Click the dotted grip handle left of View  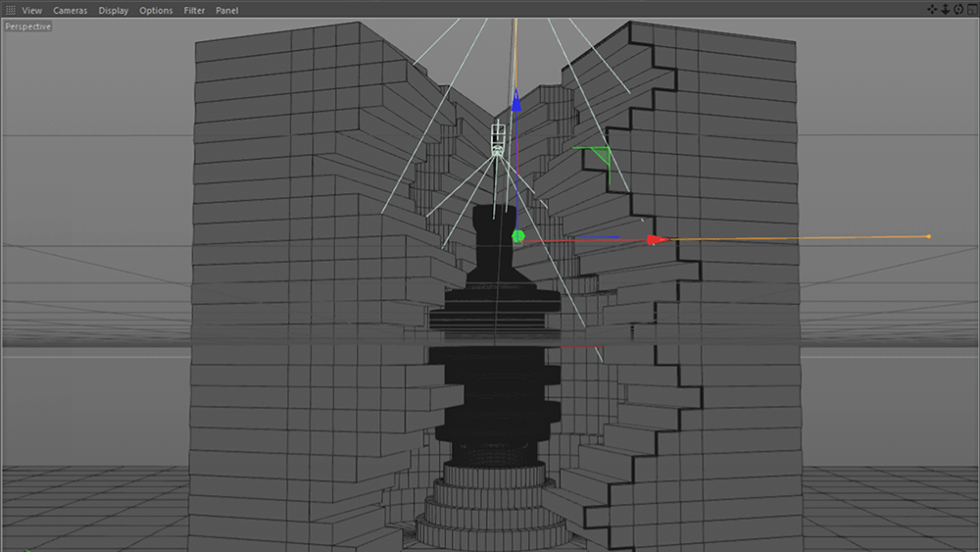[x=9, y=11]
